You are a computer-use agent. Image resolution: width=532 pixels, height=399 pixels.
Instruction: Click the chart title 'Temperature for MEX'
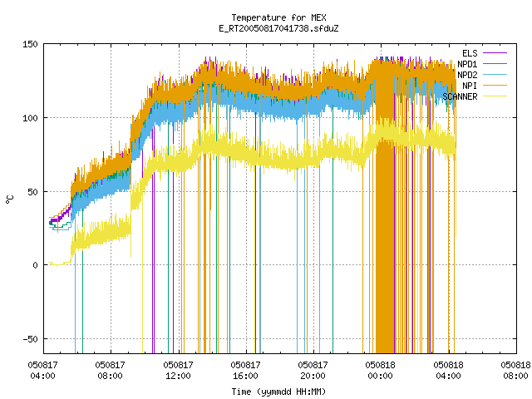(278, 17)
